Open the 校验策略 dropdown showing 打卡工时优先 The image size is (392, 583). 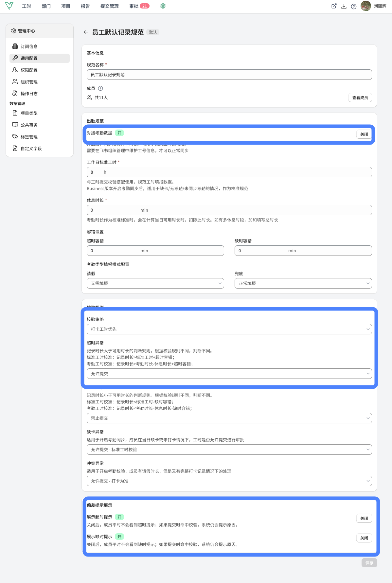[x=229, y=329]
